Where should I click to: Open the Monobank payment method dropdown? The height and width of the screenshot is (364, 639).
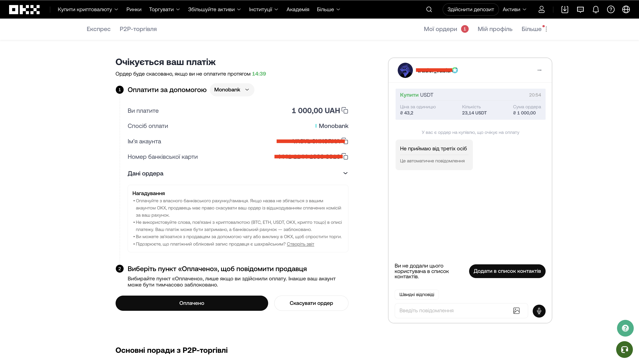[232, 90]
